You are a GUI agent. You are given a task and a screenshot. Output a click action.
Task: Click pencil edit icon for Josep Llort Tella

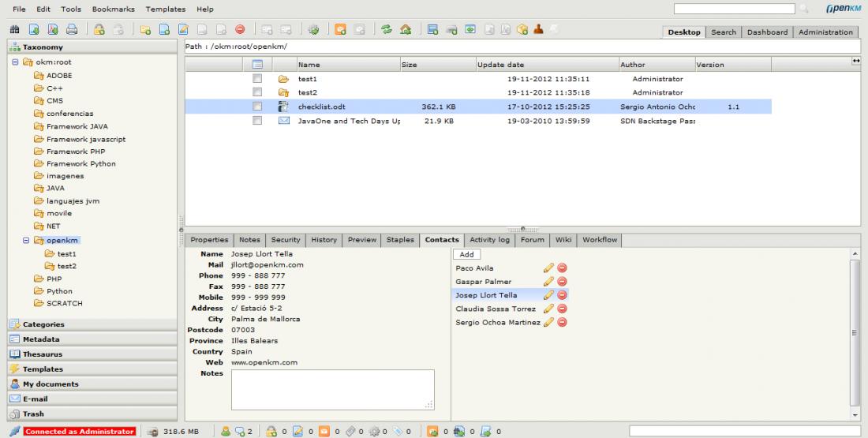(548, 295)
